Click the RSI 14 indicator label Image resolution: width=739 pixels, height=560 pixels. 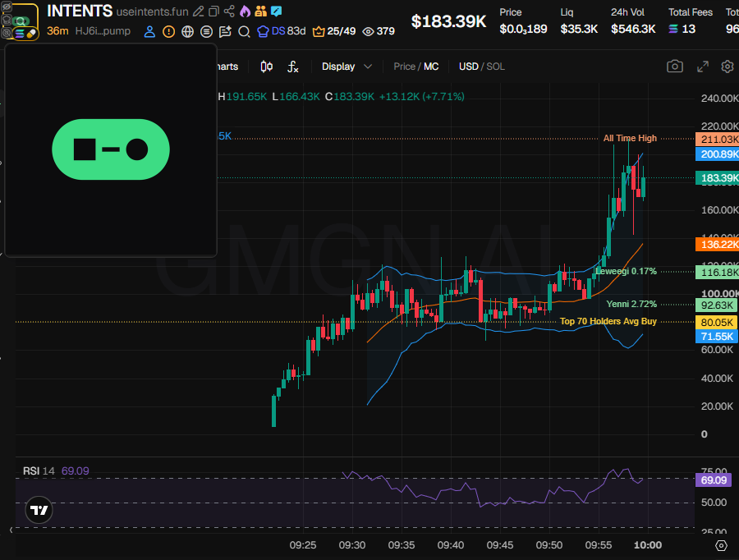click(x=39, y=471)
